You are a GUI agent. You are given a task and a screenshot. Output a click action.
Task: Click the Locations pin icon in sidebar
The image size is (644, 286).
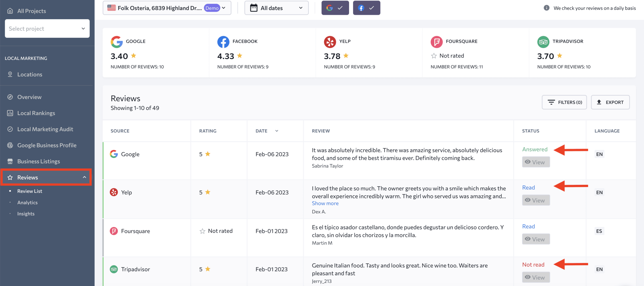tap(10, 74)
